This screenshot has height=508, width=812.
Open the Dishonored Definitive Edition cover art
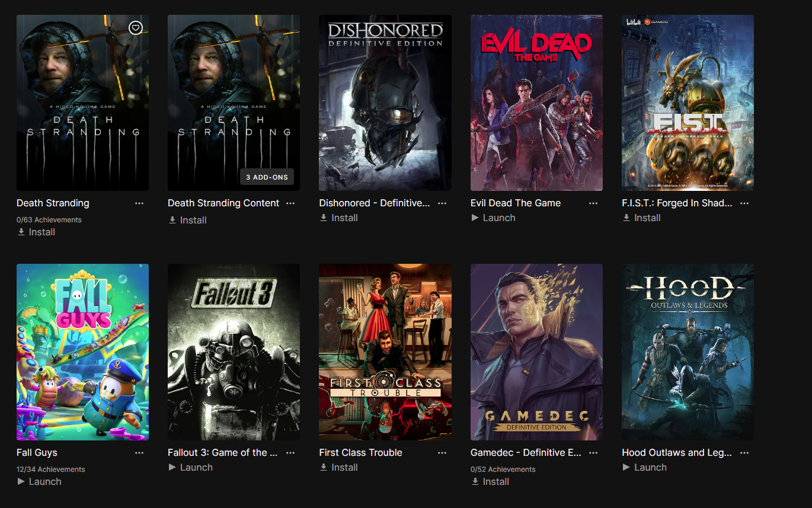[x=385, y=103]
